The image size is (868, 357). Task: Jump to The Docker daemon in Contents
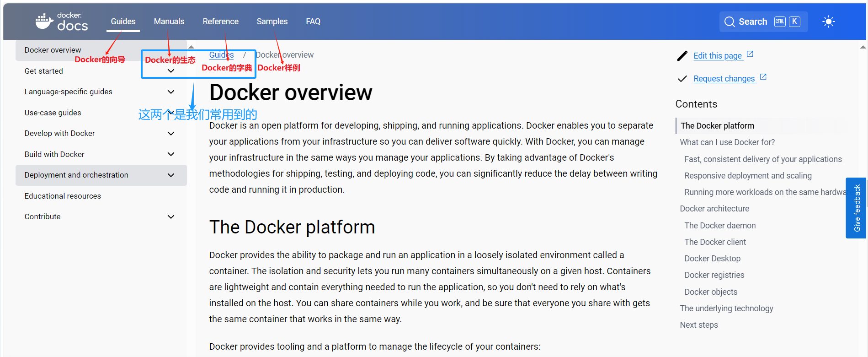(x=720, y=226)
